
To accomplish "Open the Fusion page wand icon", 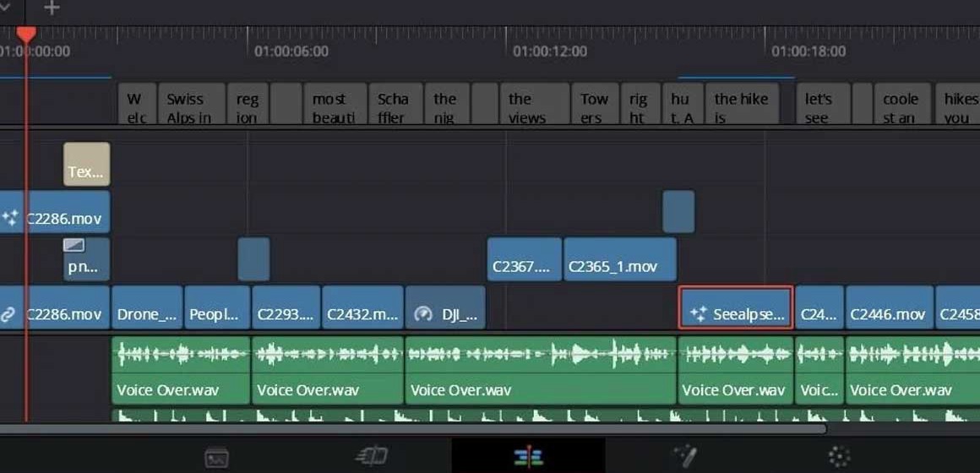I will (x=683, y=457).
